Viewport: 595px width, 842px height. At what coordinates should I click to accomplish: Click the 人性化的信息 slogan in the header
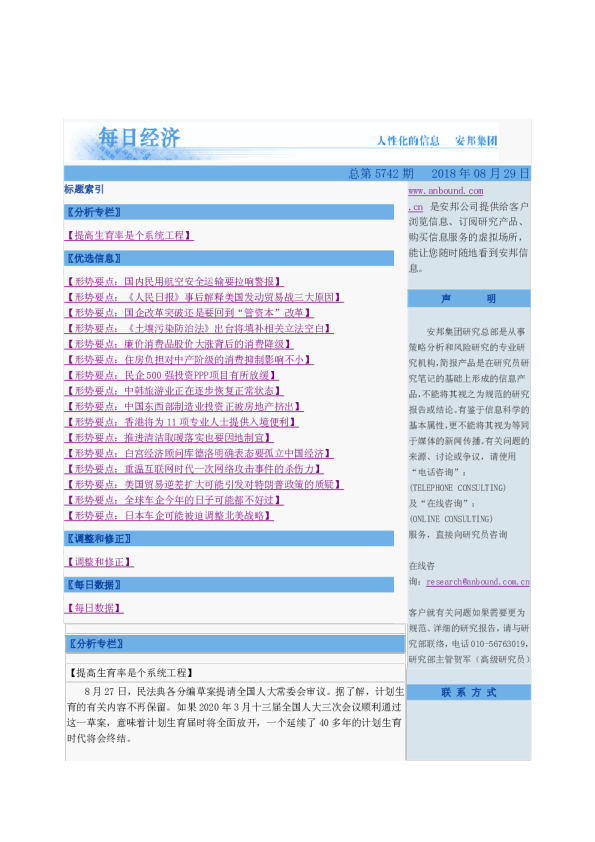click(408, 141)
